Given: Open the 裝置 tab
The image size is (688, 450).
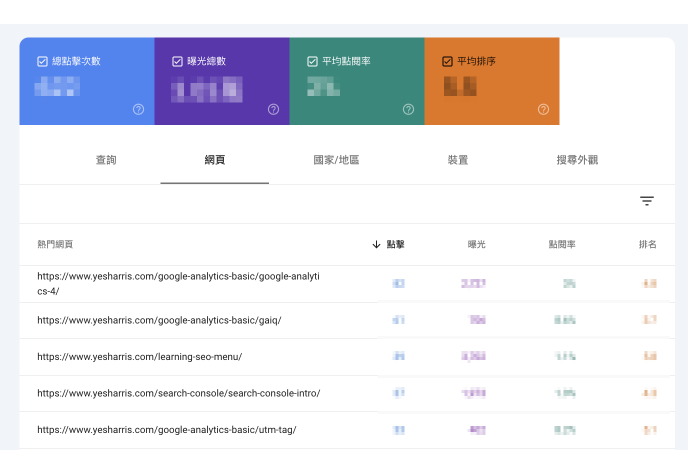Looking at the screenshot, I should [458, 160].
